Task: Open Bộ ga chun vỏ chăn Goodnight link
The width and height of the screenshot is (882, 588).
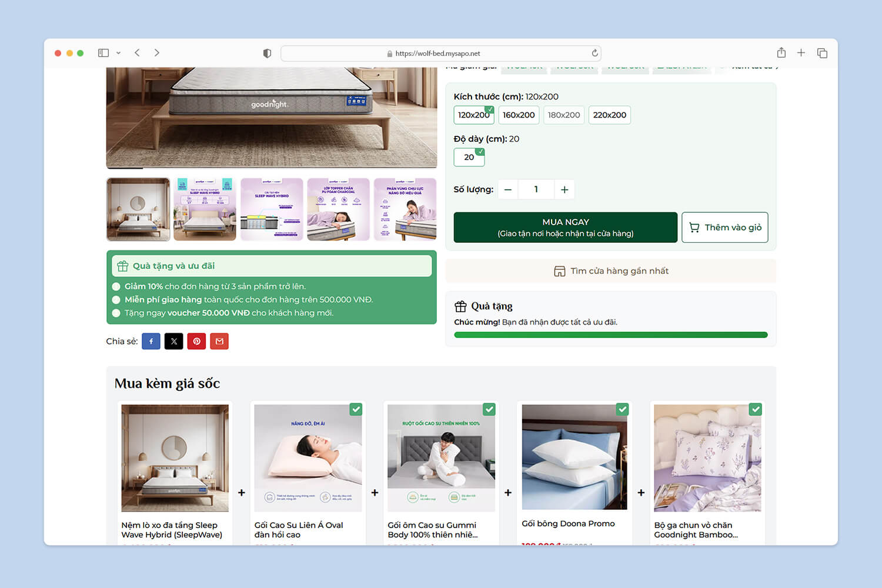Action: (696, 530)
